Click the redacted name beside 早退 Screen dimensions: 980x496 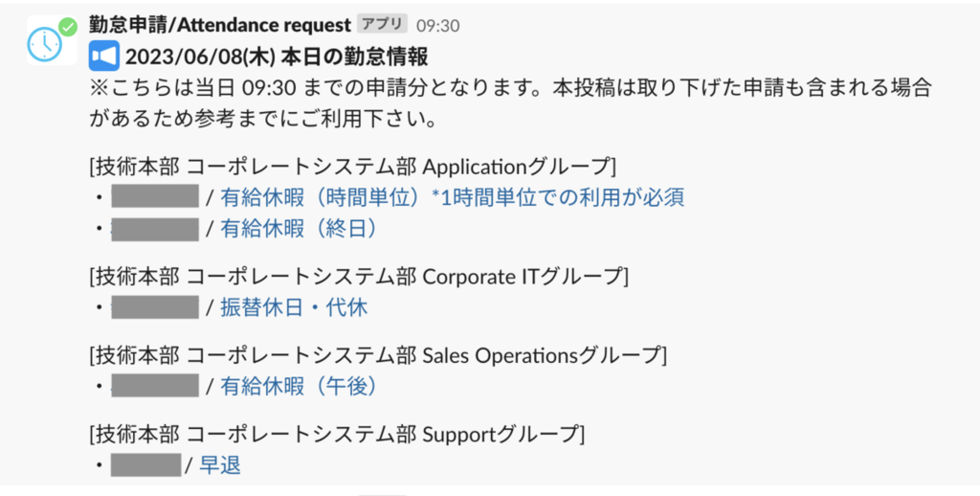click(146, 464)
